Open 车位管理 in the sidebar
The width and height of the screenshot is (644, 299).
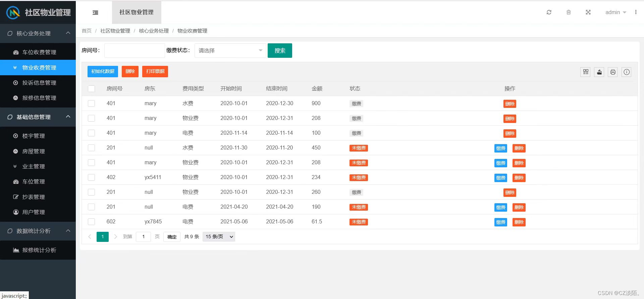click(x=38, y=181)
